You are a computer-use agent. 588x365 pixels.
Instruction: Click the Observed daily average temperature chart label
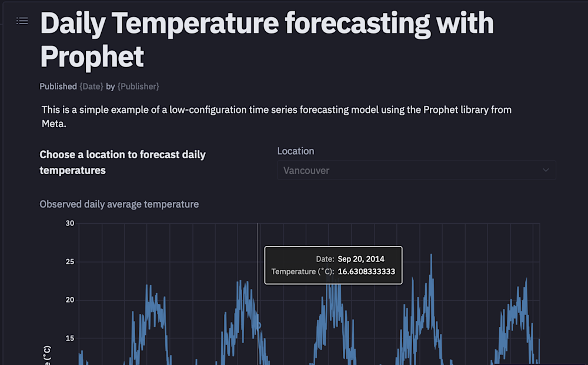pyautogui.click(x=119, y=204)
